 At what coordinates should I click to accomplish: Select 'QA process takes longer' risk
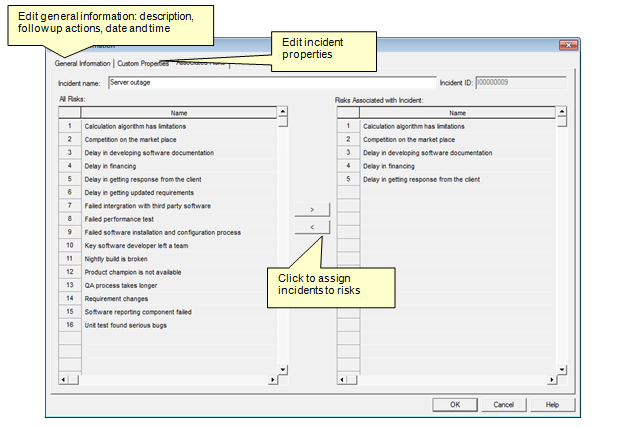[x=179, y=285]
